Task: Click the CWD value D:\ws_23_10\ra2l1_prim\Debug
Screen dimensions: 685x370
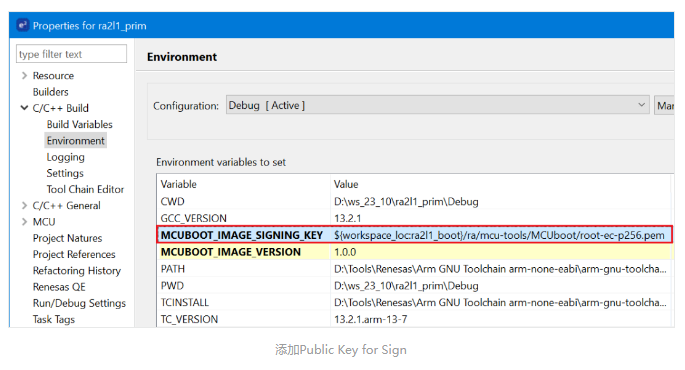Action: (x=406, y=201)
